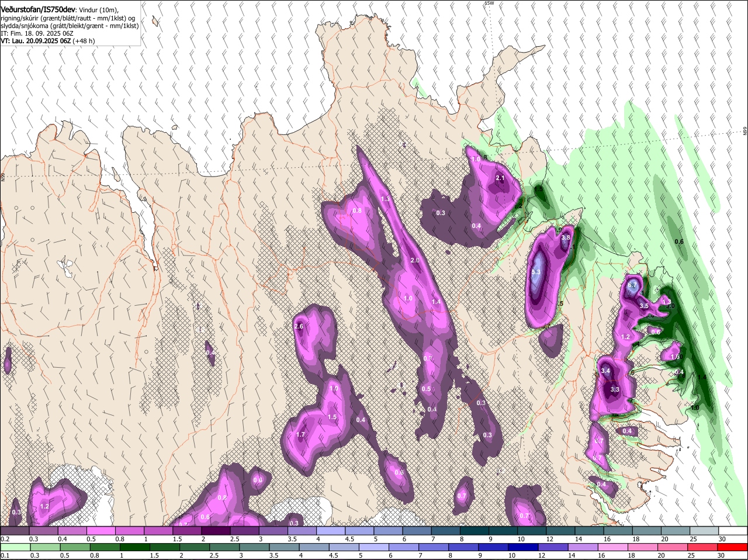Click the pale green 0.1 swatch in the lower legend row
Viewport: 748px width, 560px height.
(x=15, y=548)
